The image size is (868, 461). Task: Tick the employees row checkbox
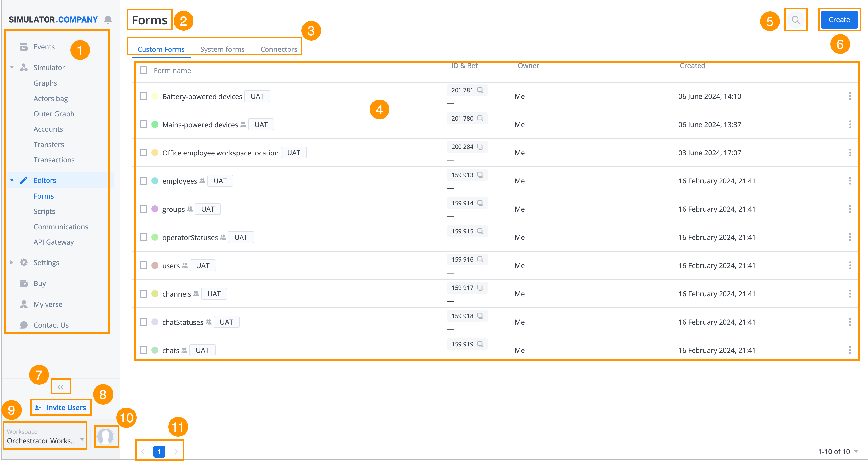pos(144,181)
